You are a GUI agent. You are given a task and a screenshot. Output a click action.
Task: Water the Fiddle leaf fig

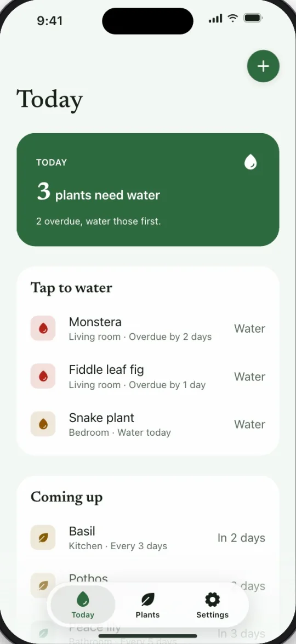coord(249,377)
